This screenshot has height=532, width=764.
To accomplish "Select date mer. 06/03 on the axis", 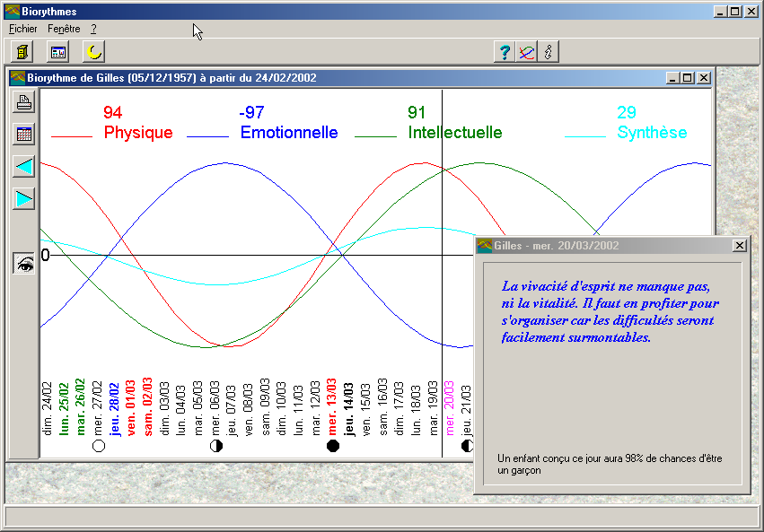I will click(215, 408).
